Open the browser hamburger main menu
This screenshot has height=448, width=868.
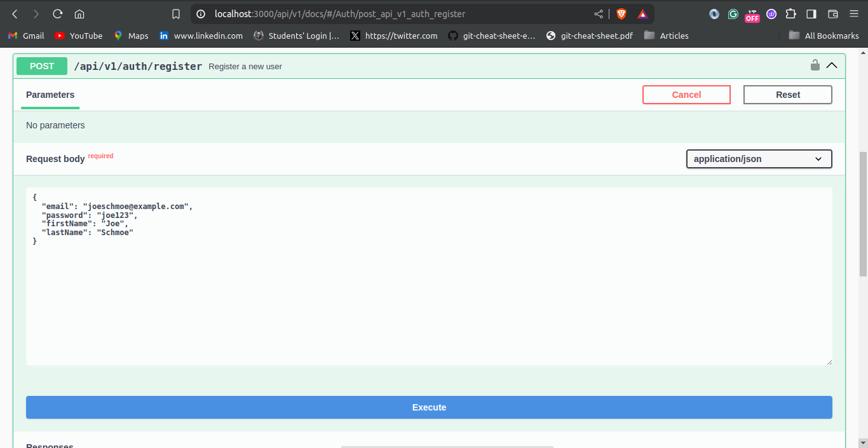853,13
